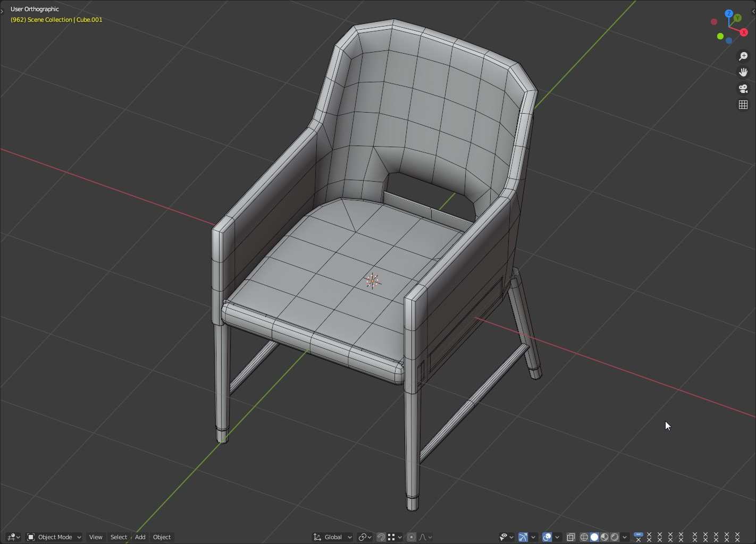Click the pan view hand icon

tap(743, 72)
